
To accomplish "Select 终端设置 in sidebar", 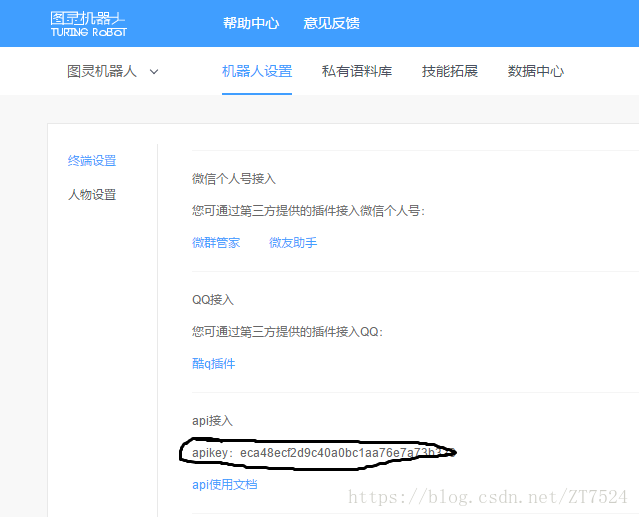I will point(92,161).
